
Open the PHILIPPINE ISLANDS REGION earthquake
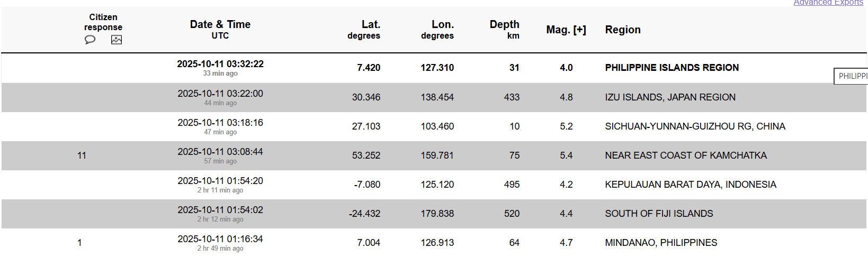point(672,68)
